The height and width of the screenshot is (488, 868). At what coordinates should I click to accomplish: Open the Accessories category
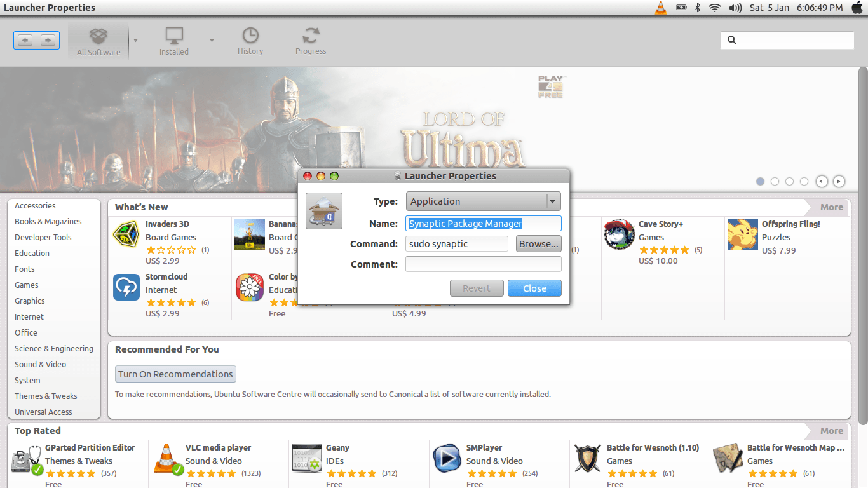(35, 206)
